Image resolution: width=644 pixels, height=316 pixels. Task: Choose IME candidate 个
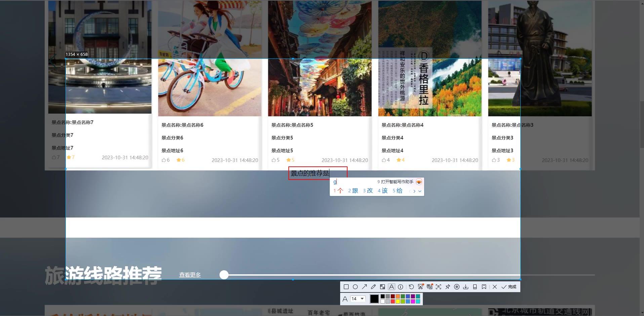[x=338, y=191]
